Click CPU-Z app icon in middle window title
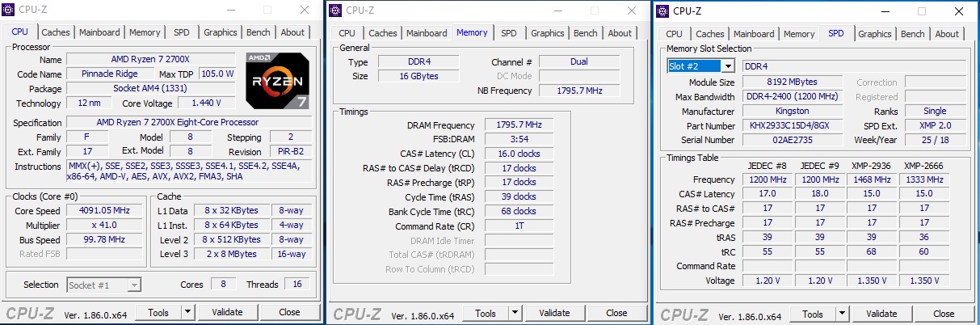The image size is (980, 325). [x=336, y=11]
